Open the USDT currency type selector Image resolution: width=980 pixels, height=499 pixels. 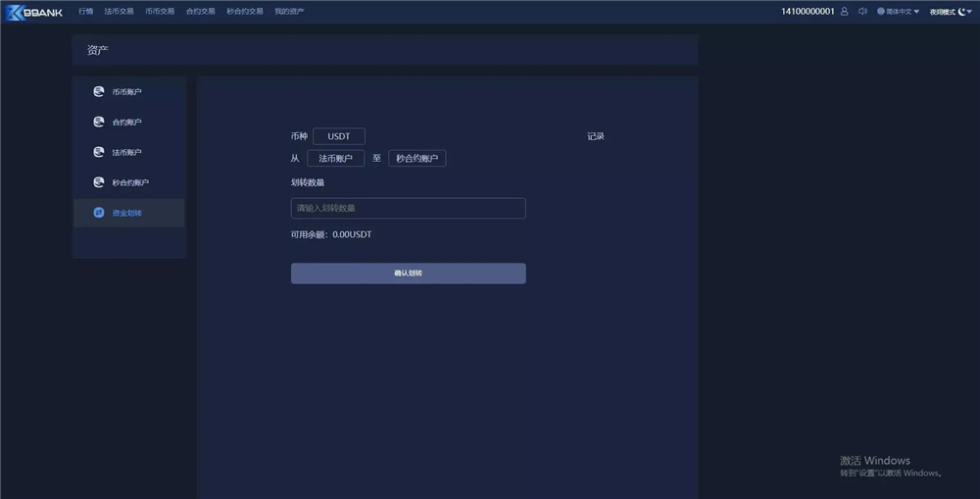338,136
